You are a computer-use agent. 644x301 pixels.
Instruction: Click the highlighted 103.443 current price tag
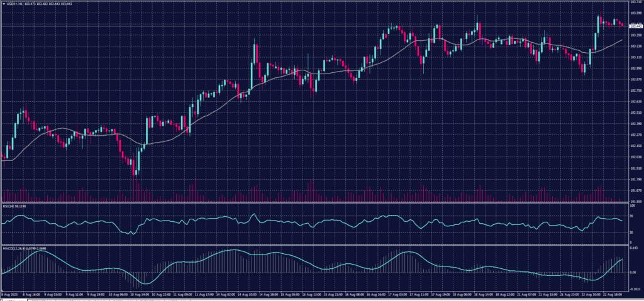pyautogui.click(x=635, y=26)
